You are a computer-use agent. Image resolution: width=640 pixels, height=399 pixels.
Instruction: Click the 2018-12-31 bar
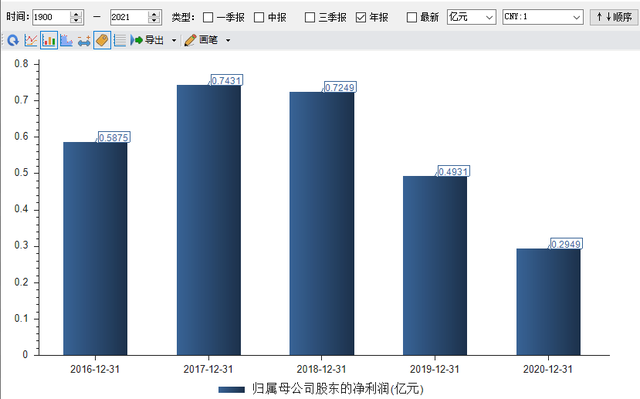(322, 224)
